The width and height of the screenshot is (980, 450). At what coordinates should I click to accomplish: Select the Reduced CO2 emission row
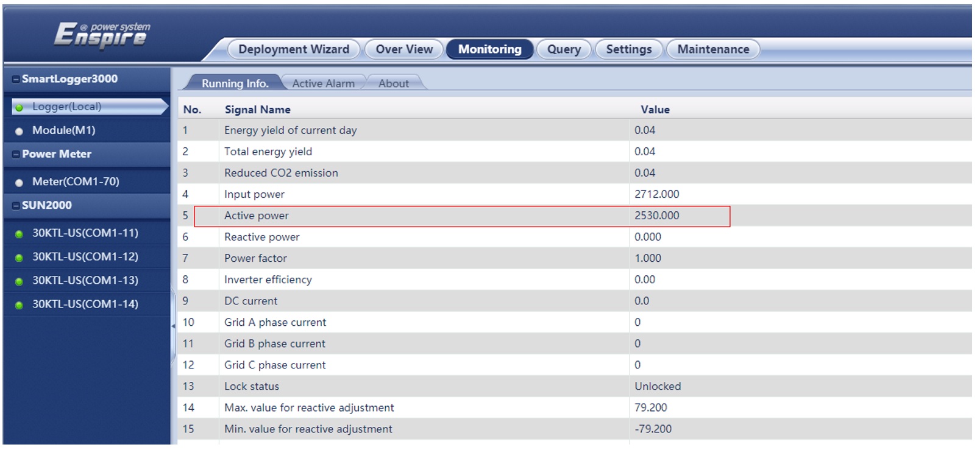[x=574, y=173]
